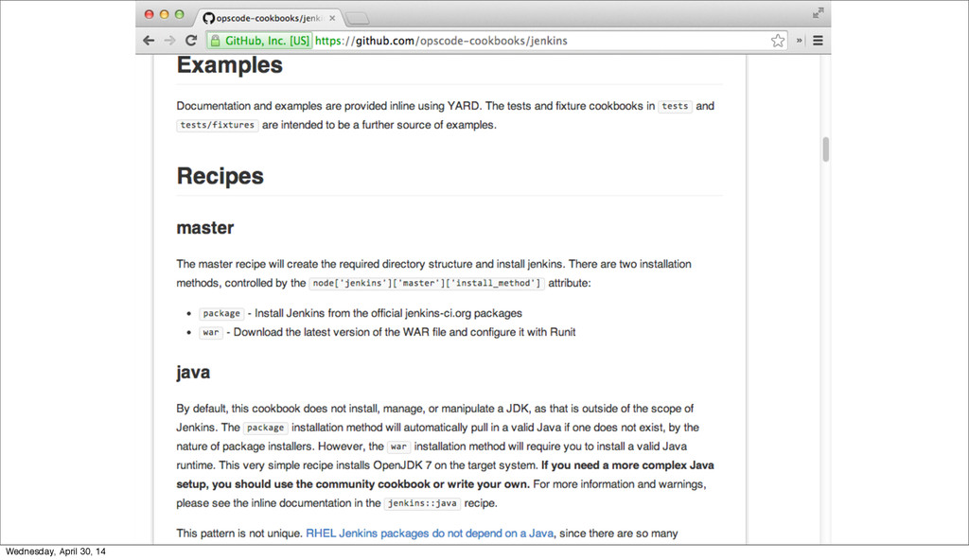
Task: Close the opscode-cookbooks/jenkins tab
Action: (332, 18)
